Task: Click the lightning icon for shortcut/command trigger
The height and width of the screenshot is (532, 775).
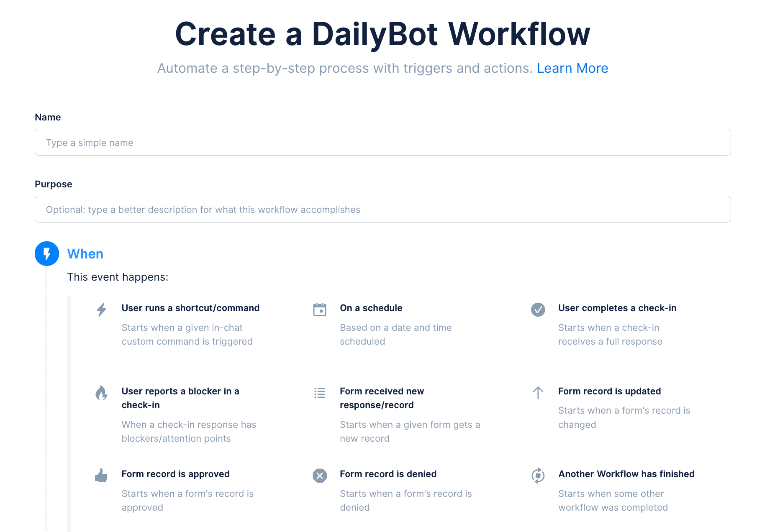Action: point(101,309)
